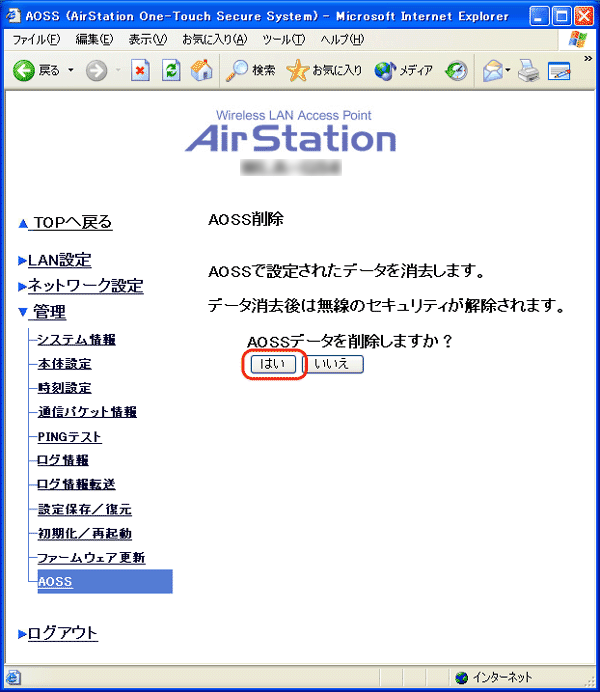Click the Windows flag throbber icon
Image resolution: width=600 pixels, height=692 pixels.
click(578, 40)
